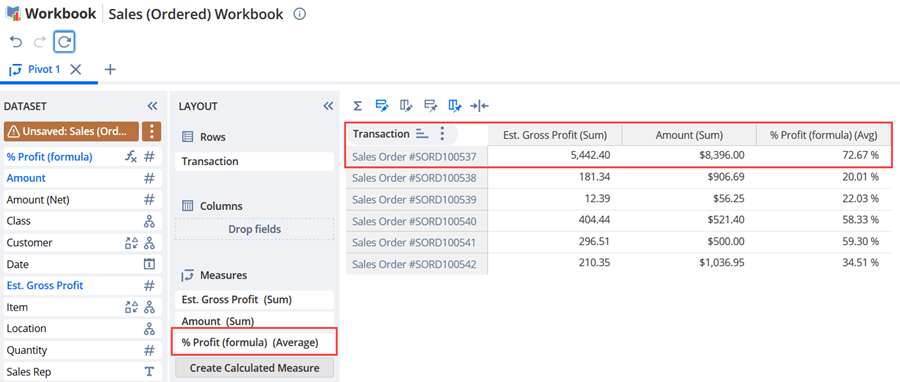The height and width of the screenshot is (382, 900).
Task: Click the edit columns toolbar icon
Action: [x=406, y=106]
